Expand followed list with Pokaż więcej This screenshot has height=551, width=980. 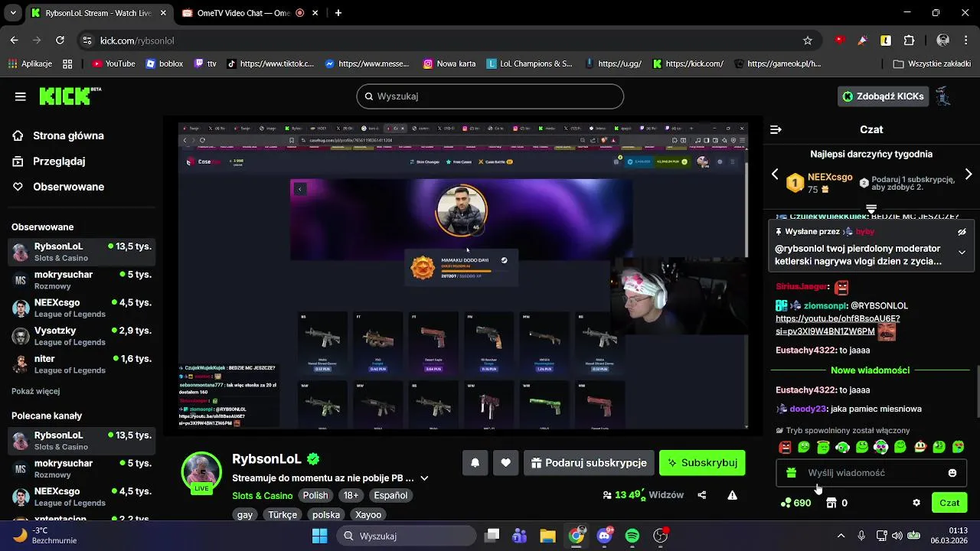pyautogui.click(x=35, y=391)
